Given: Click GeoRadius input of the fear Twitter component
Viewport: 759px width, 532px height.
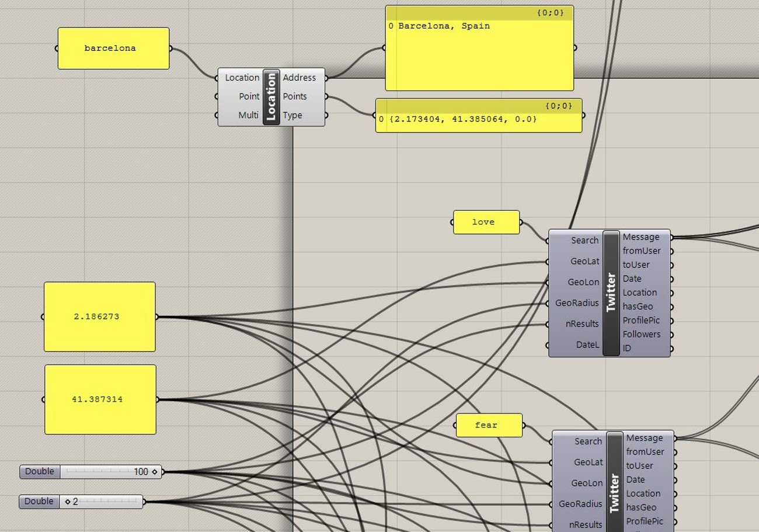Looking at the screenshot, I should pos(580,505).
